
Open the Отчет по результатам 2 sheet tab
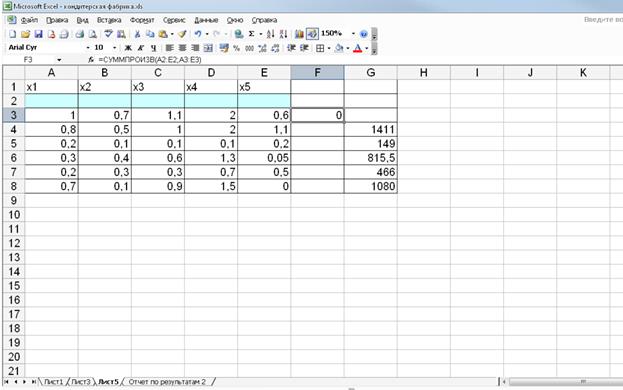click(x=167, y=382)
